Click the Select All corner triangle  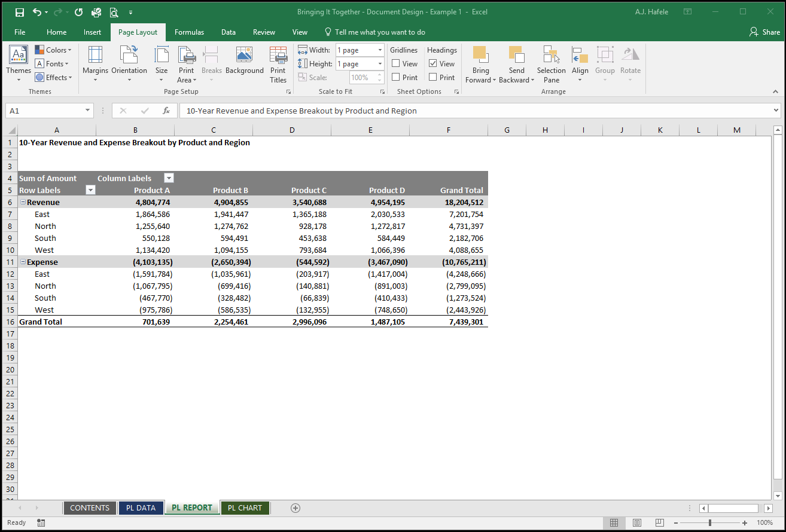[x=10, y=130]
